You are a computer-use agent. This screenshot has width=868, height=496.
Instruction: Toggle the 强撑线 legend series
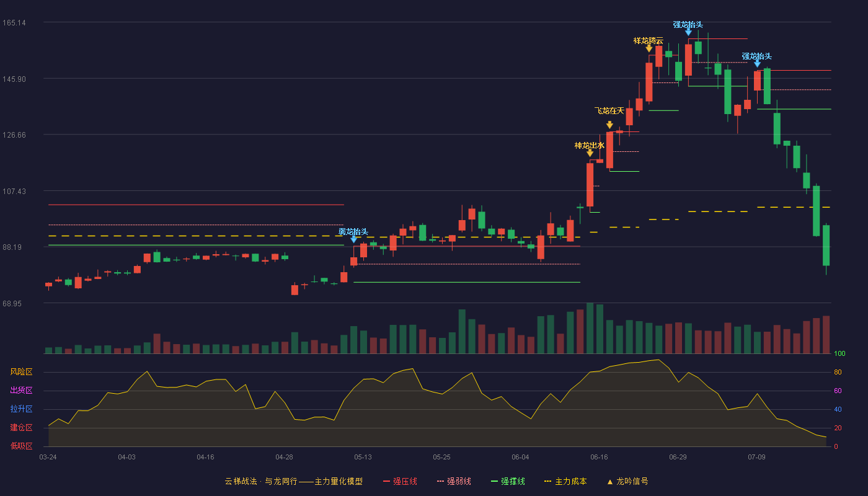click(508, 481)
